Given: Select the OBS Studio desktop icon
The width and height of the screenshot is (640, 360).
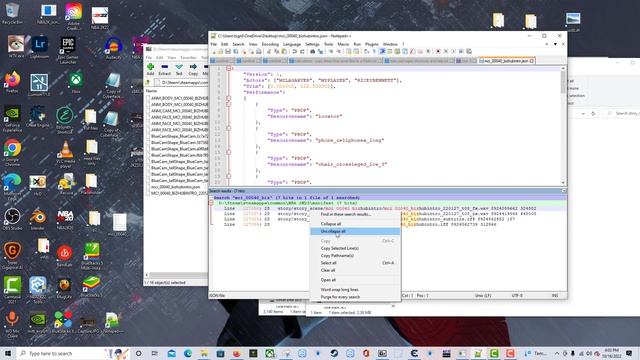Looking at the screenshot, I should coord(12,219).
